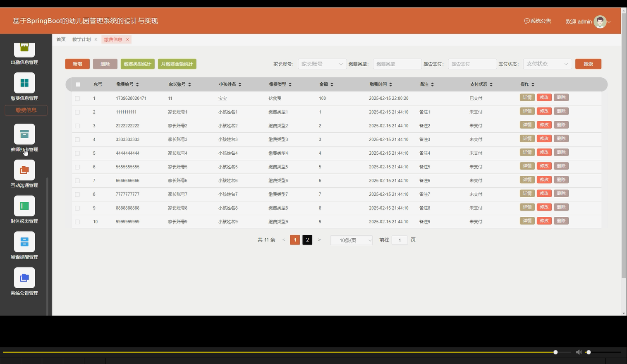Sort by 备注 column arrows
Screen dimensions: 627x364
point(432,84)
